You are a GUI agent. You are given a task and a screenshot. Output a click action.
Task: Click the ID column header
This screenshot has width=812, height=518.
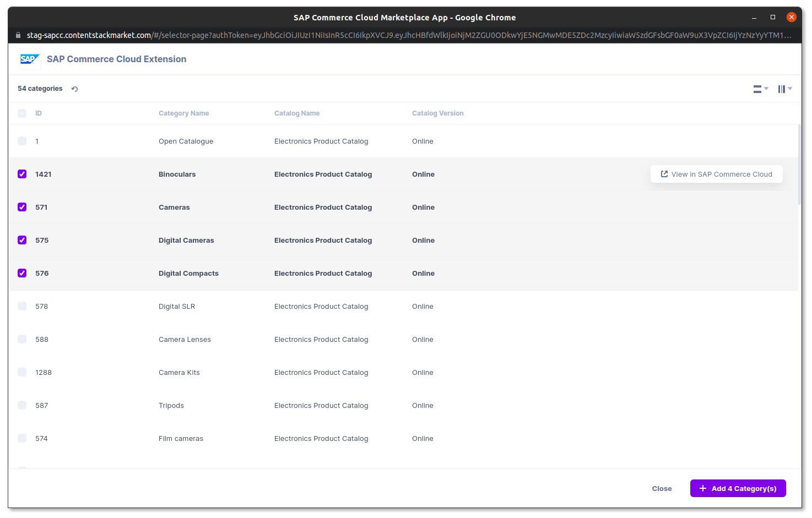39,113
